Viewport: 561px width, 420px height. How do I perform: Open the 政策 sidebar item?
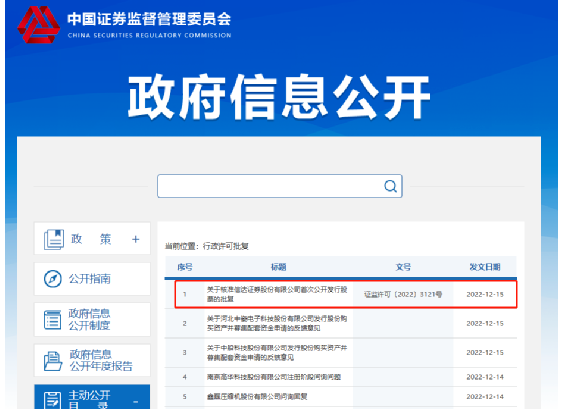click(92, 239)
